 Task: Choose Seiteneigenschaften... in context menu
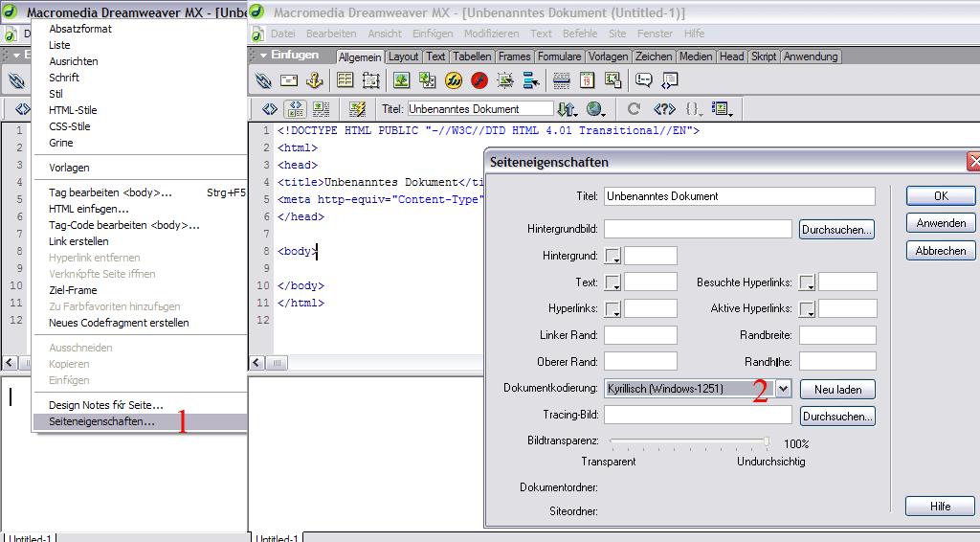point(140,421)
